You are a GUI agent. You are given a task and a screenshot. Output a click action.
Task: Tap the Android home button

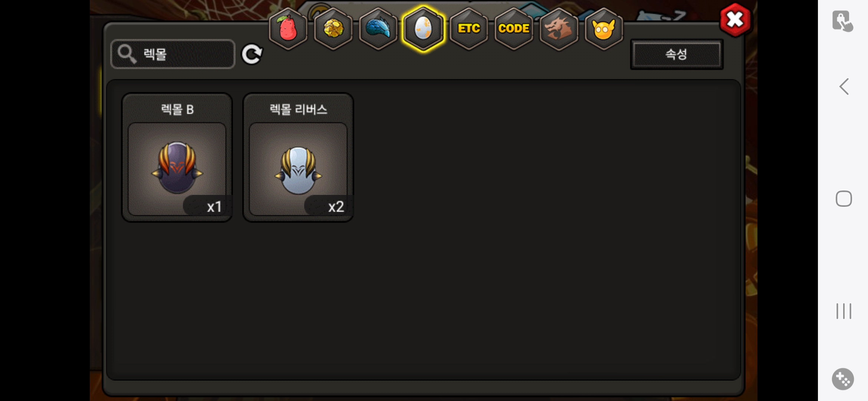pyautogui.click(x=844, y=199)
